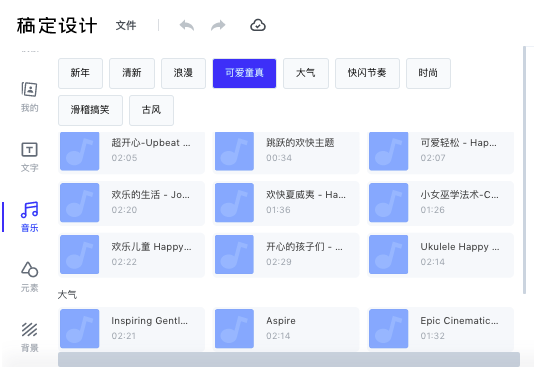Click the redo arrow icon
Screen dimensions: 534x367
tap(218, 25)
